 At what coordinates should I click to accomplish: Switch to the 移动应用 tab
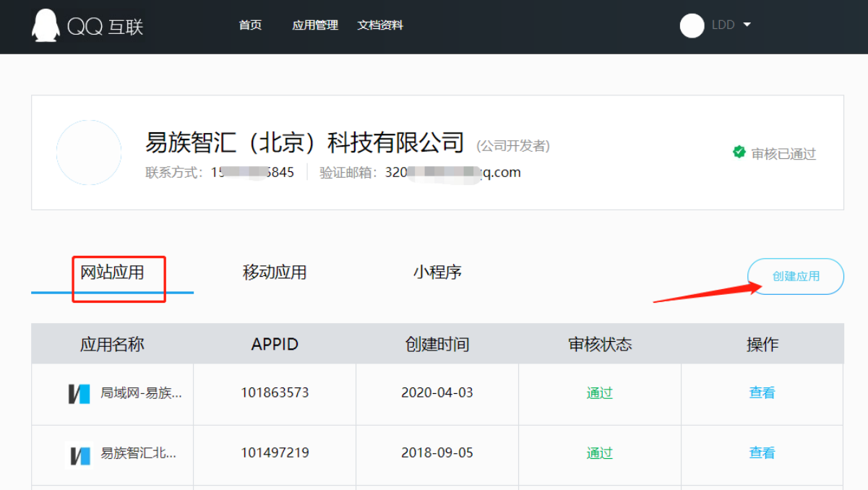[x=275, y=272]
